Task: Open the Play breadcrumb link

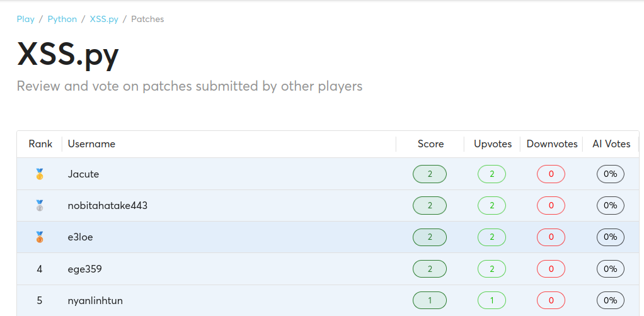Action: tap(26, 19)
